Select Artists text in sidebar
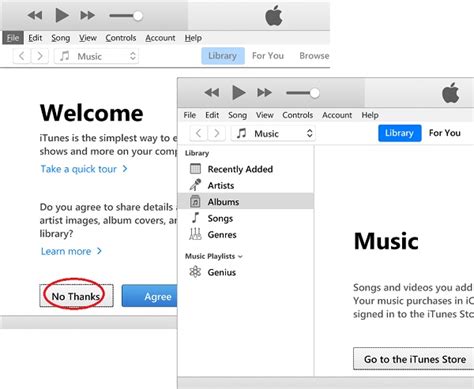Viewport: 474px width, 389px height. (221, 185)
